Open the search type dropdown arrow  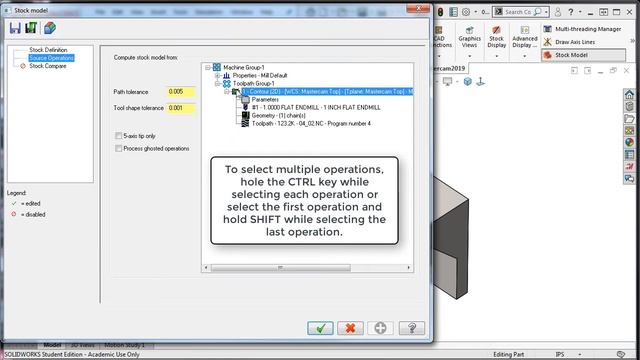pyautogui.click(x=546, y=12)
